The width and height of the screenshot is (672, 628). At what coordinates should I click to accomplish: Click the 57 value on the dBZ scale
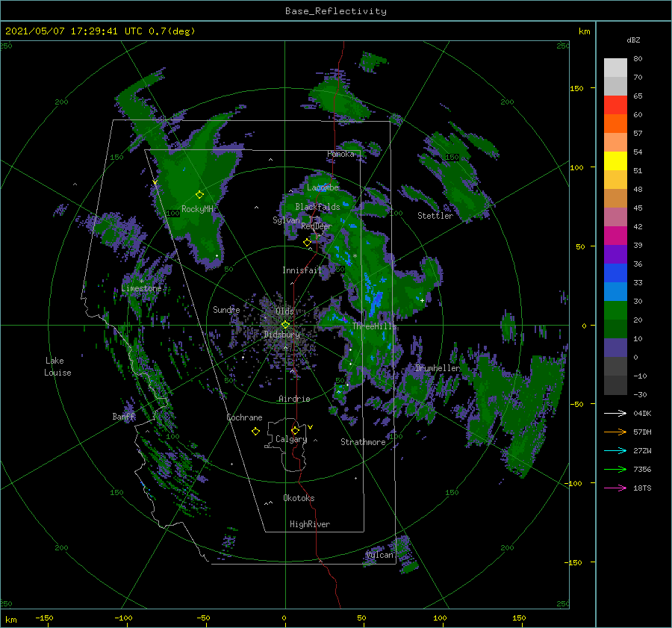638,134
